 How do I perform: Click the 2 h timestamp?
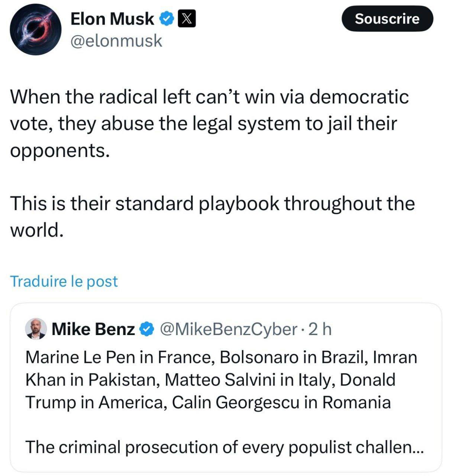pos(320,329)
